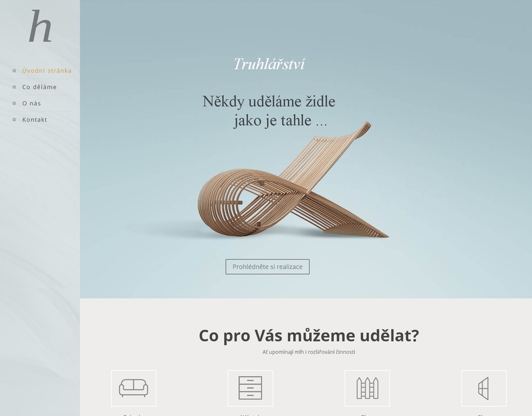Click 'Někdy uděláme židle' slogan text
This screenshot has height=416, width=532.
(269, 102)
